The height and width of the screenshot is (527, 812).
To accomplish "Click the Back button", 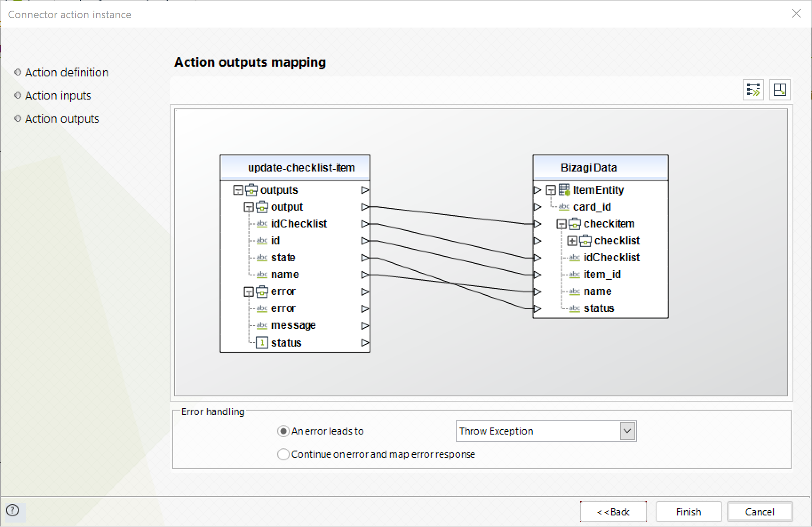I will coord(613,512).
